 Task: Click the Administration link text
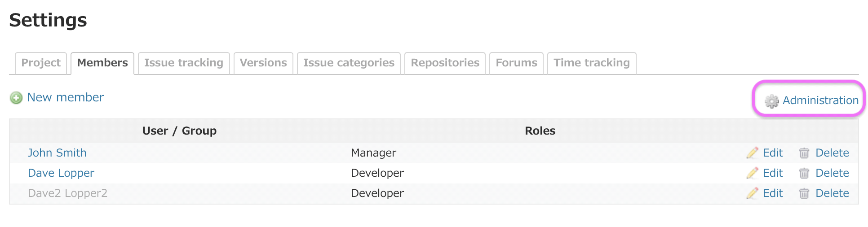[x=820, y=100]
